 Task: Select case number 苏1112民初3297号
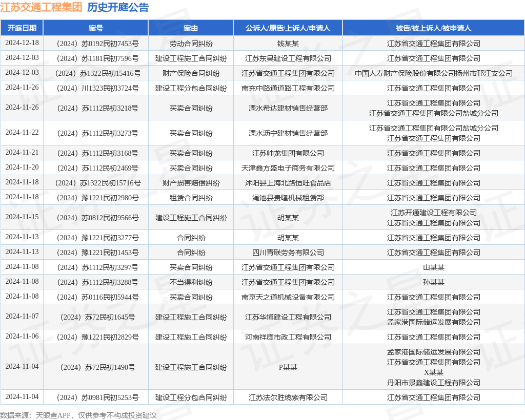98,267
